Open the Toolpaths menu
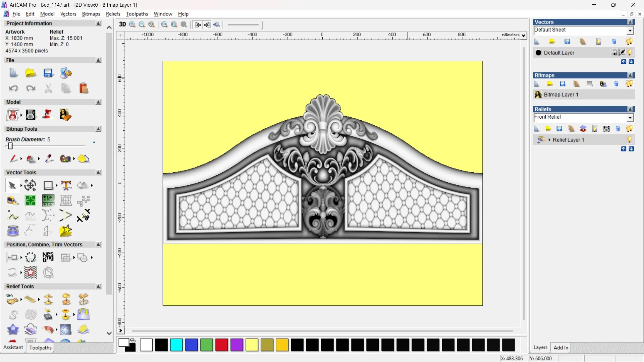 [137, 14]
